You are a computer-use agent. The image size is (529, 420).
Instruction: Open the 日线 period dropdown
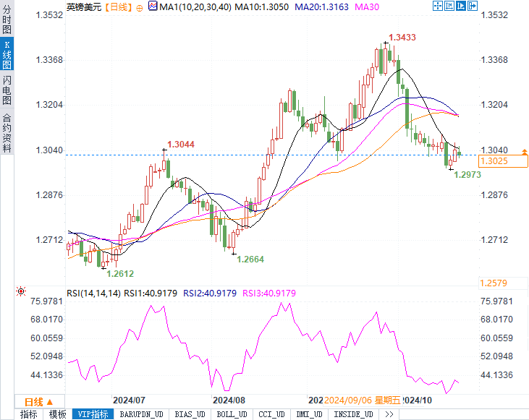click(40, 402)
